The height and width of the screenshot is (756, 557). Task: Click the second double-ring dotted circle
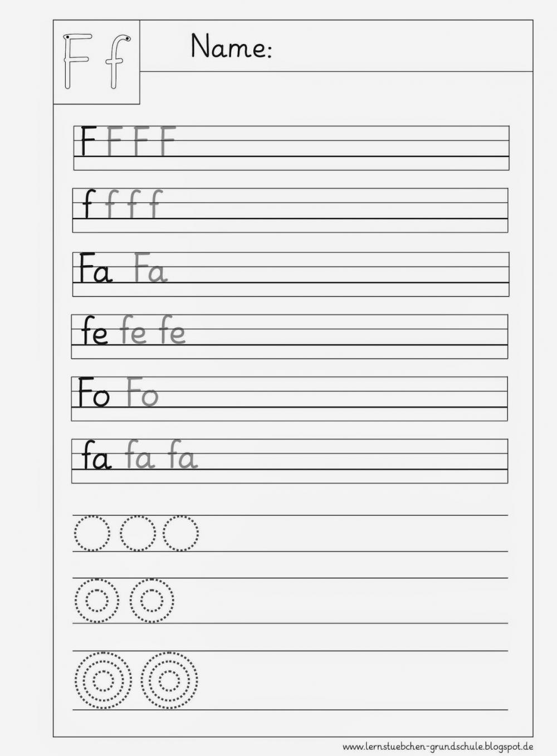tap(152, 601)
